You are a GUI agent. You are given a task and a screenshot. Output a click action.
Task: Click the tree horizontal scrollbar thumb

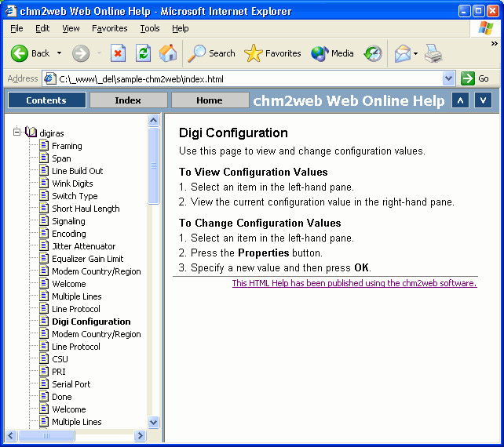coord(46,436)
